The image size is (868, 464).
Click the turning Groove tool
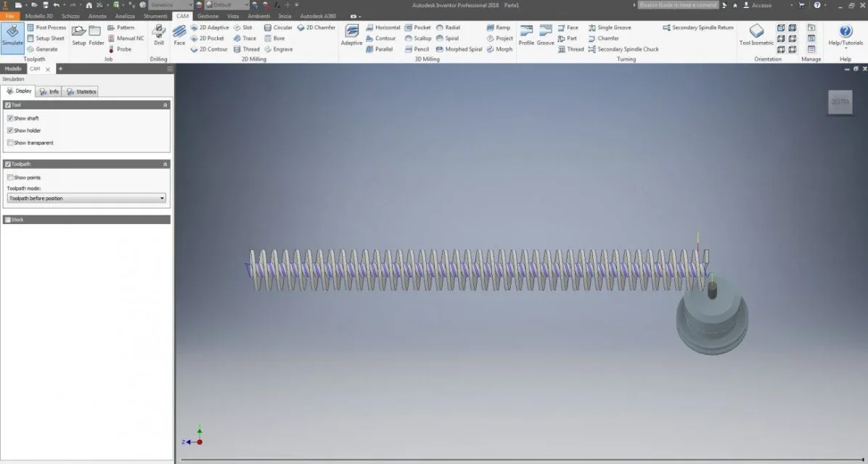tap(545, 36)
